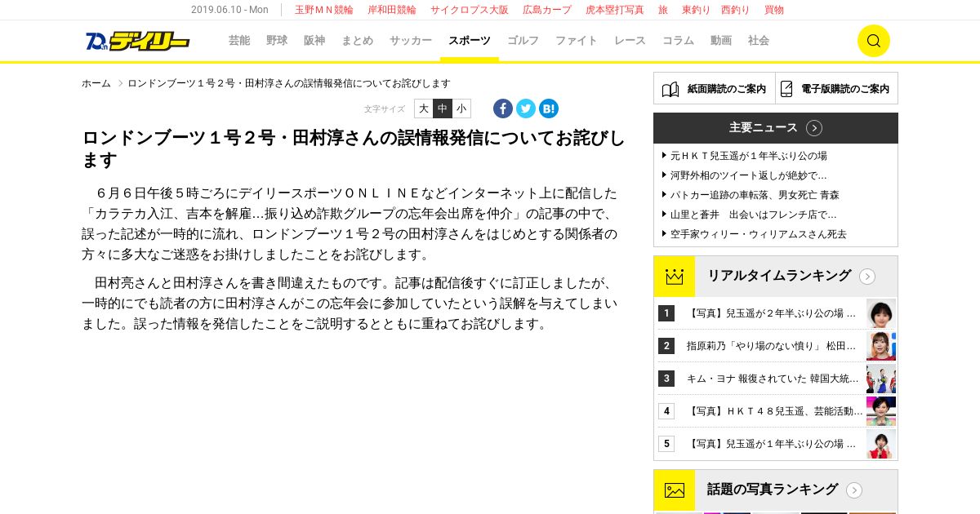The height and width of the screenshot is (514, 980).
Task: Click the 虎本塁打写真 top link
Action: point(615,10)
